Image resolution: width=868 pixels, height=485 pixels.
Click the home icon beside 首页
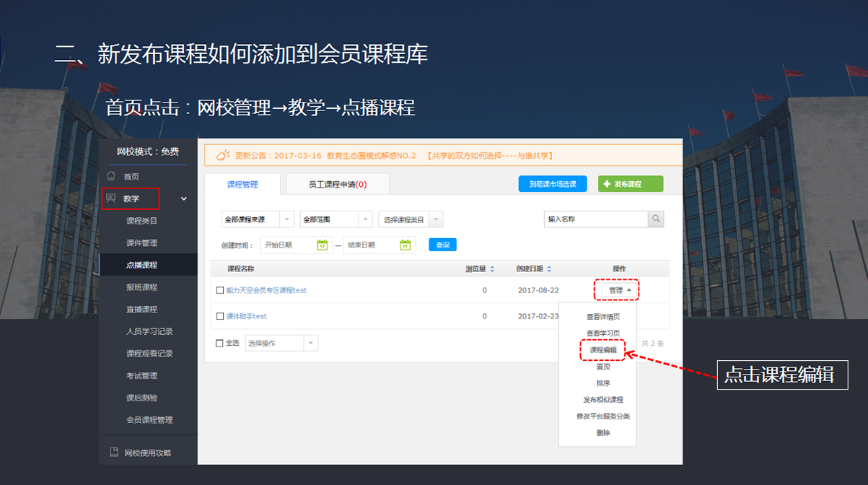tap(111, 176)
